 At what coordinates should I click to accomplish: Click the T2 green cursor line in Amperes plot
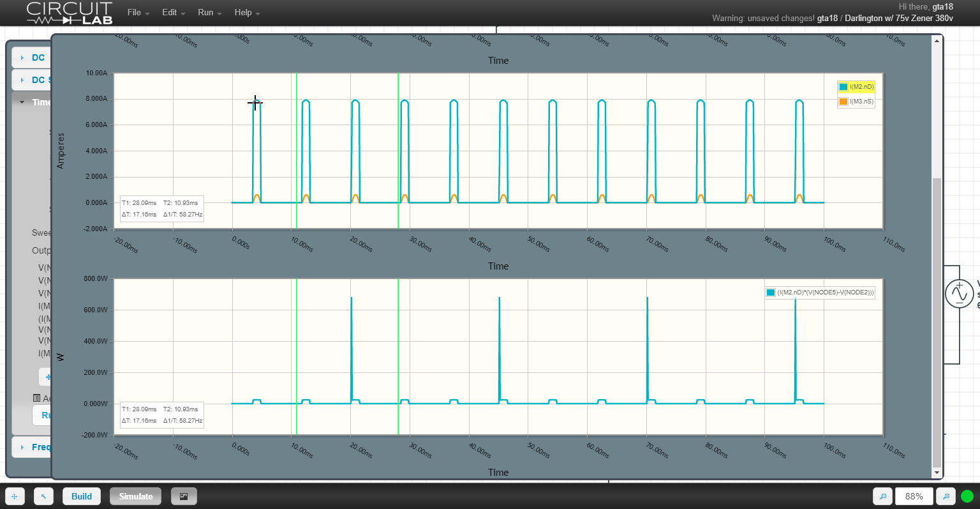click(297, 150)
